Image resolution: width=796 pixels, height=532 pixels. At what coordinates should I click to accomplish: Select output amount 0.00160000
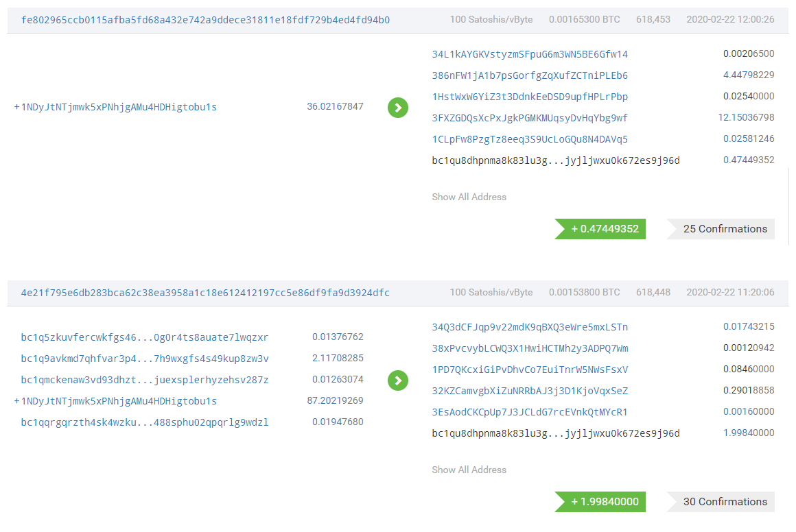tap(749, 411)
